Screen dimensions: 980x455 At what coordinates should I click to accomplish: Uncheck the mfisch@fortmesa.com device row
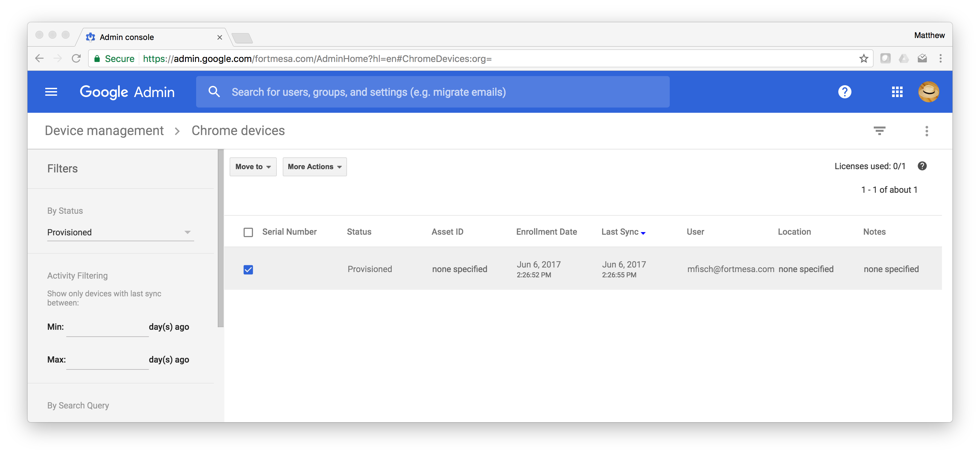click(x=248, y=269)
